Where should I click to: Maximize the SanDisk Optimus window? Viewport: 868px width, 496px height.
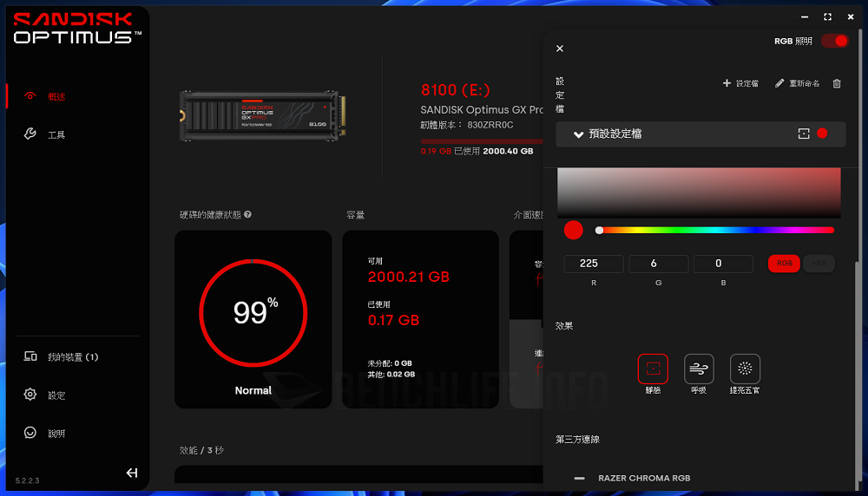click(x=827, y=17)
